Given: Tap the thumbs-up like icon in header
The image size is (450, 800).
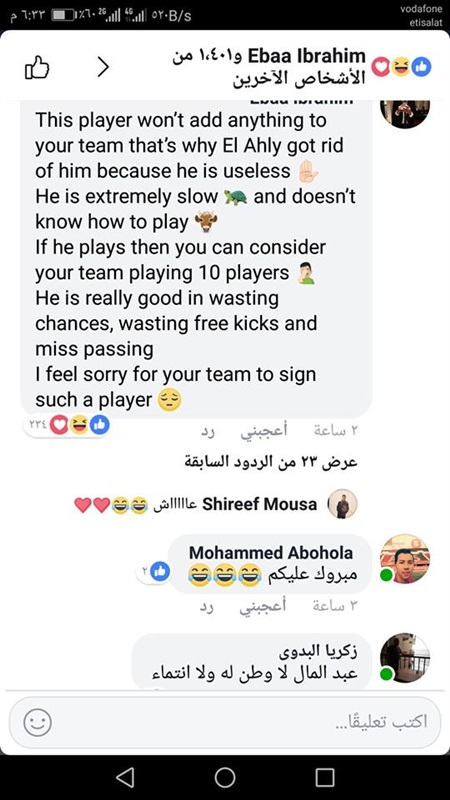Looking at the screenshot, I should point(37,67).
